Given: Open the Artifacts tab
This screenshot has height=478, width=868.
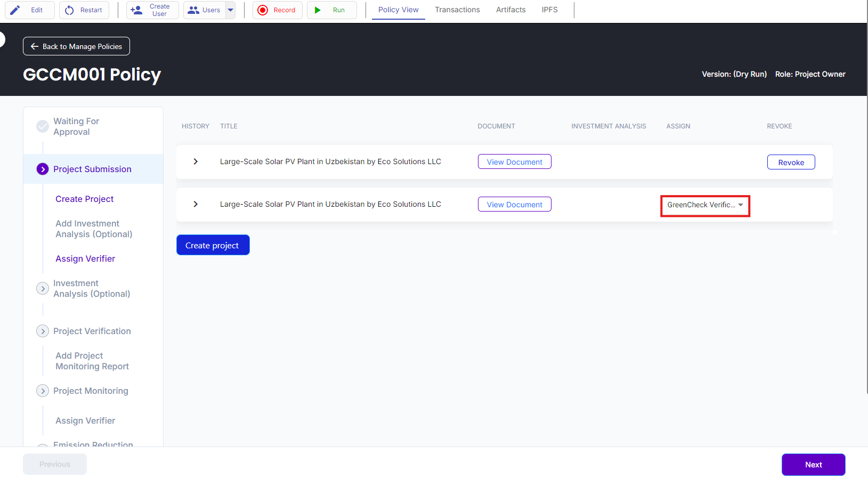Looking at the screenshot, I should click(x=510, y=10).
